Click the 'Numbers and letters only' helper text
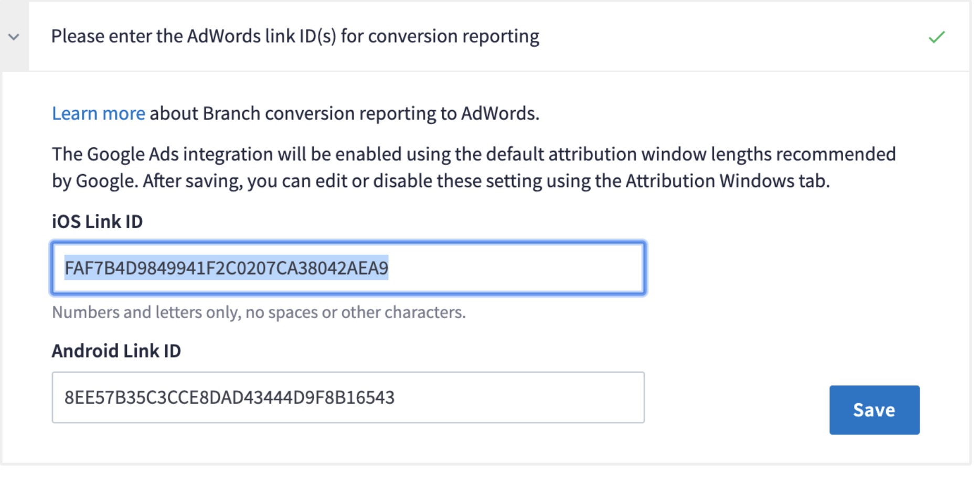 tap(259, 312)
